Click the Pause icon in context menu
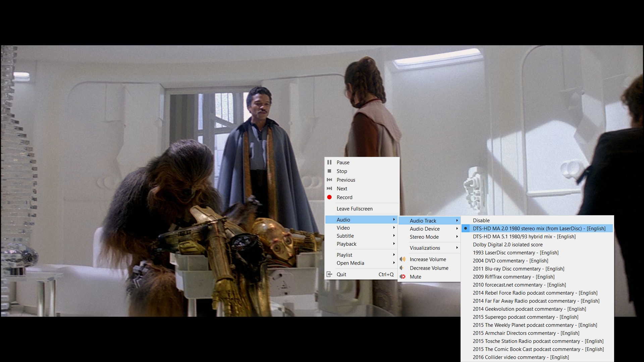 click(329, 162)
